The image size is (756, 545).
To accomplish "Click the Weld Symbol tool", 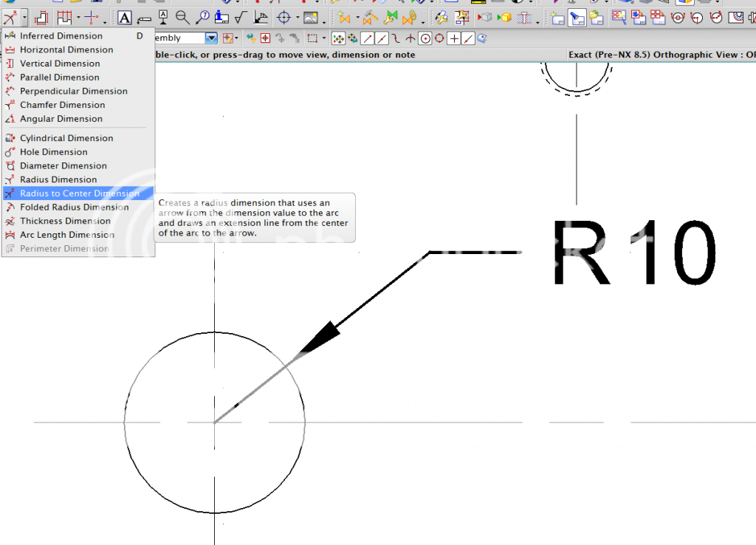I will pos(261,18).
